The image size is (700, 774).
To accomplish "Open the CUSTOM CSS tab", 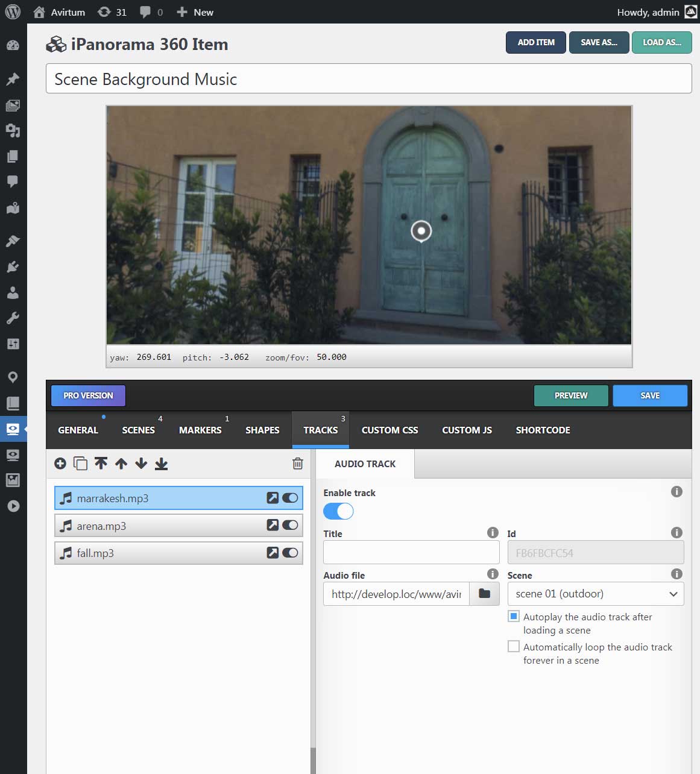I will 389,430.
